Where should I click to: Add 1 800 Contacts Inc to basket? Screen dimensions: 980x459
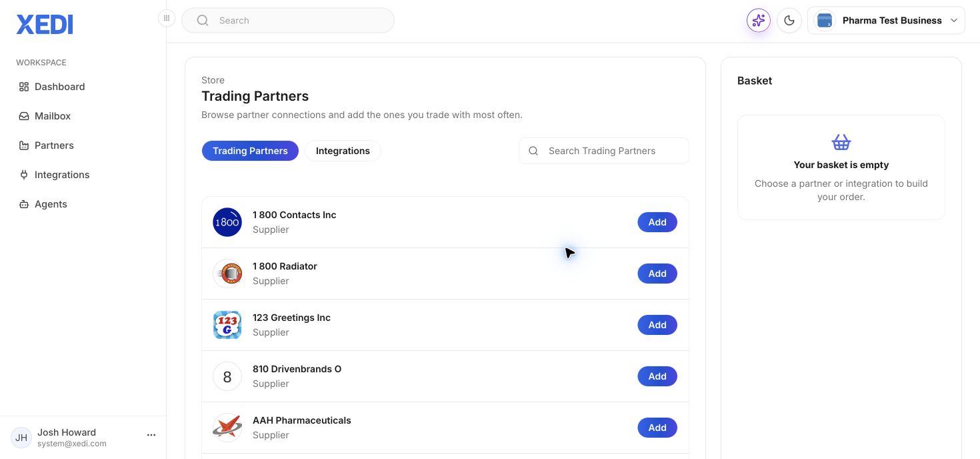657,222
